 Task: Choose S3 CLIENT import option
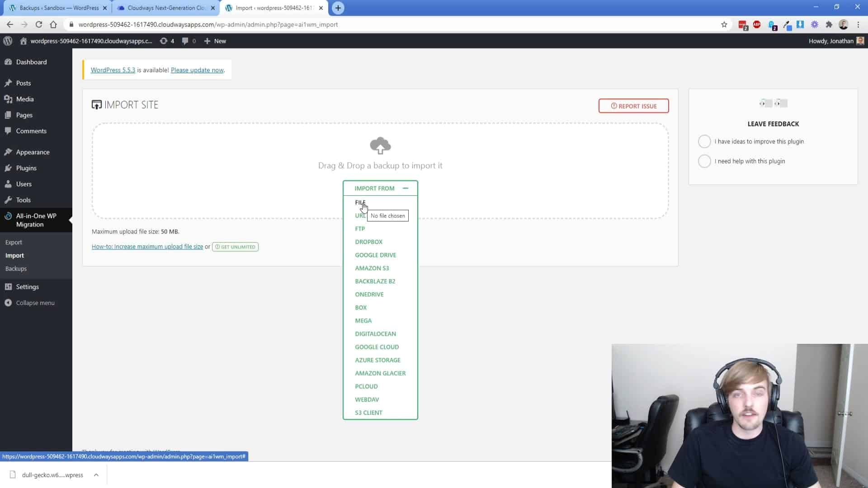coord(369,413)
